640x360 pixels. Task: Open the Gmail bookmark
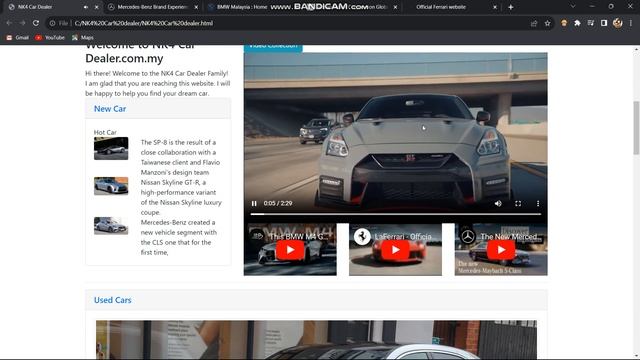click(x=18, y=38)
